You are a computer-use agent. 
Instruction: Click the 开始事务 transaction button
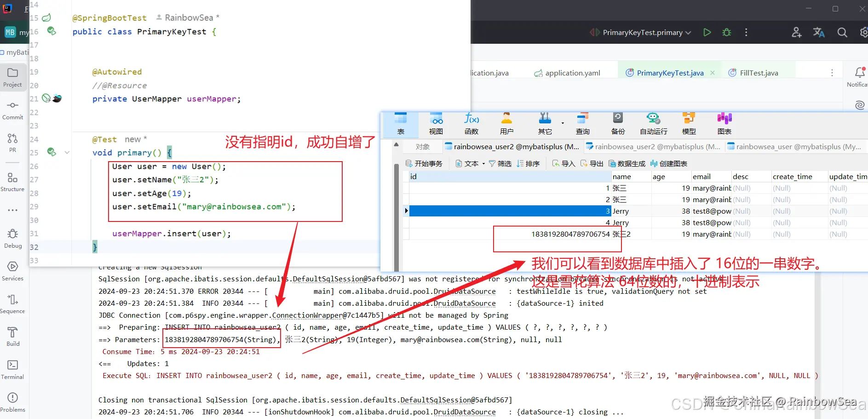click(424, 163)
